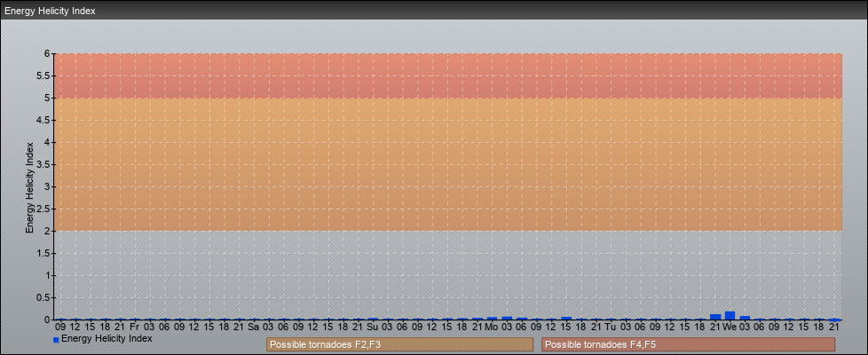The height and width of the screenshot is (355, 868).
Task: Click the Energy Helicity Index legend label
Action: (107, 338)
